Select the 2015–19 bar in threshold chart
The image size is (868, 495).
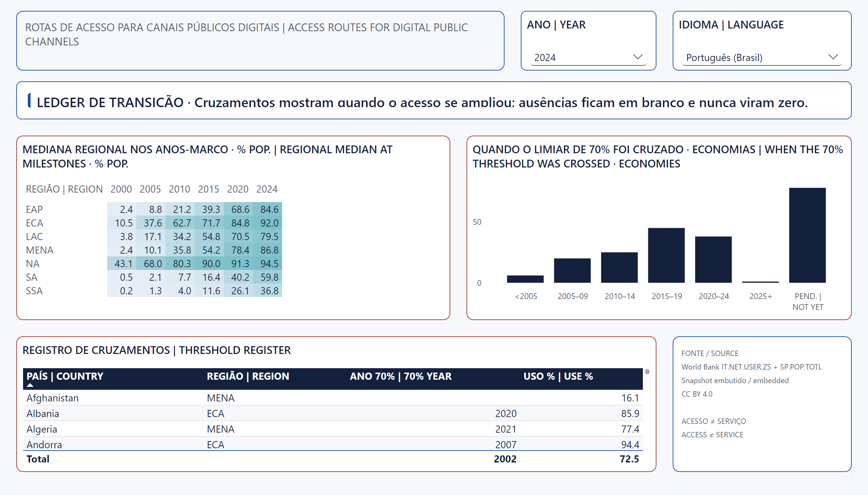666,255
